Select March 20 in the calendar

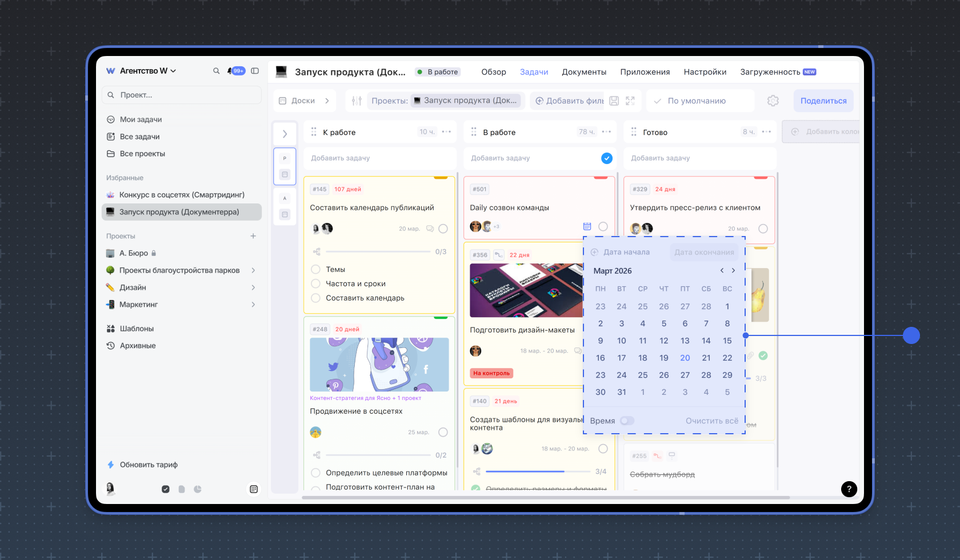click(x=685, y=358)
